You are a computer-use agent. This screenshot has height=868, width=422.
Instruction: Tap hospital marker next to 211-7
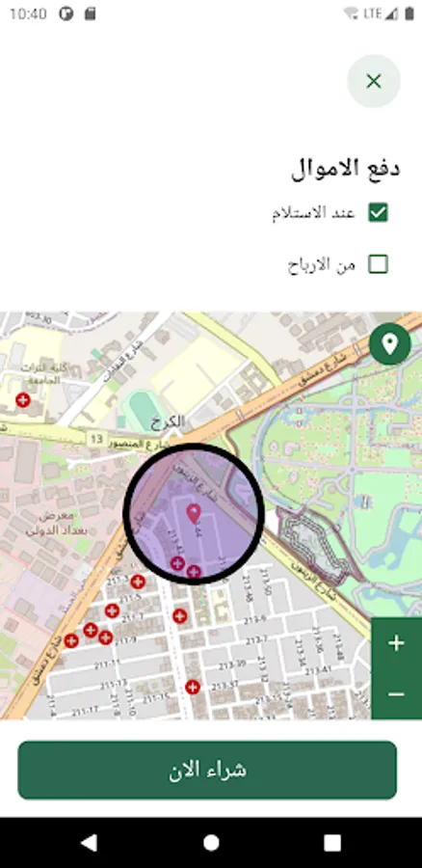[x=113, y=610]
